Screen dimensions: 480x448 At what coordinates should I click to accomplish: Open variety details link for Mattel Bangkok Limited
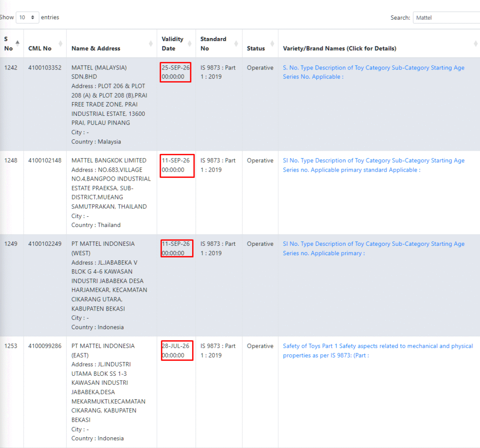[373, 165]
